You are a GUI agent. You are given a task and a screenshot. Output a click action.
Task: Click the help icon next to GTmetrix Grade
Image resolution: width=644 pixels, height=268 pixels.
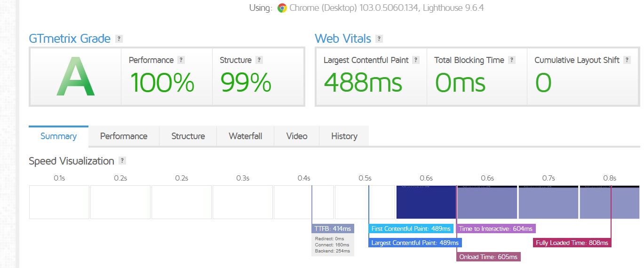119,39
